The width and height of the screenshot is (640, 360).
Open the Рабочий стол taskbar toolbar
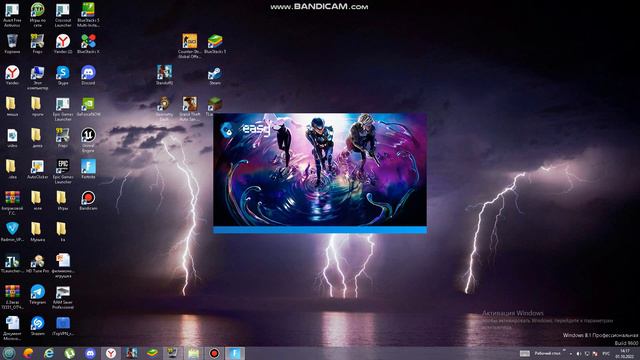click(548, 353)
